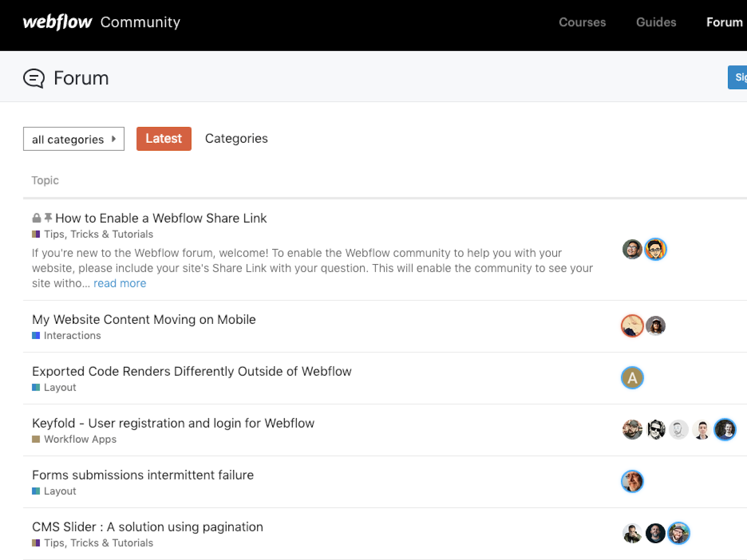
Task: Click Layout category under Forms submissions topic
Action: tap(60, 491)
